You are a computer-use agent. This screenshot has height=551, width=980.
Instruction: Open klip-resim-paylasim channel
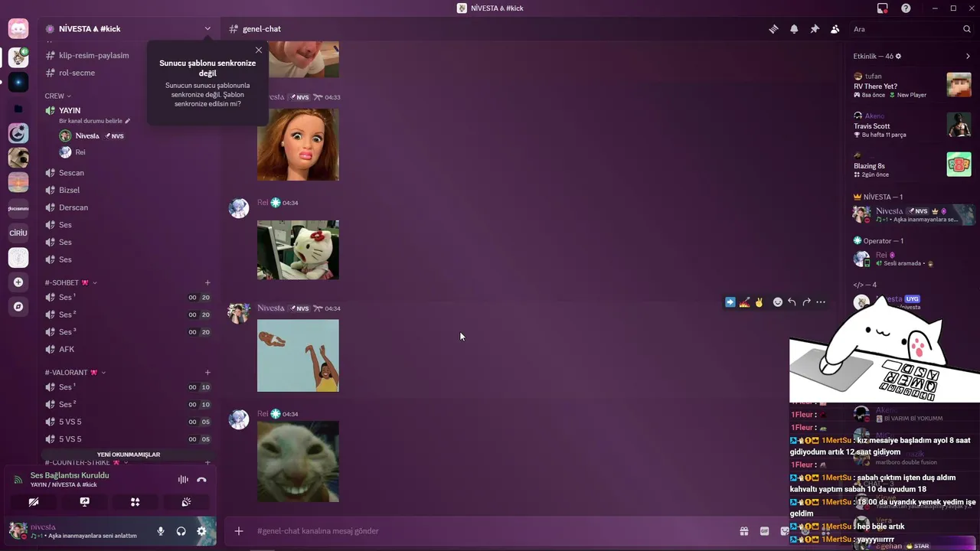click(93, 55)
